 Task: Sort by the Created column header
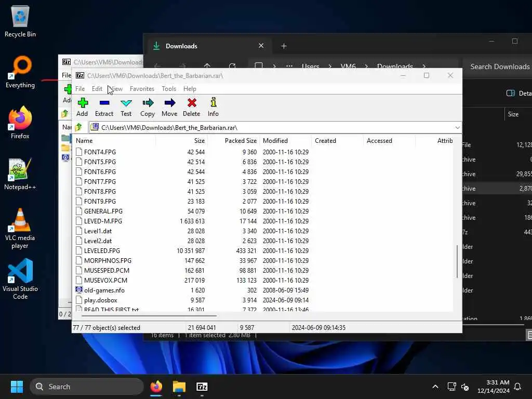point(337,140)
